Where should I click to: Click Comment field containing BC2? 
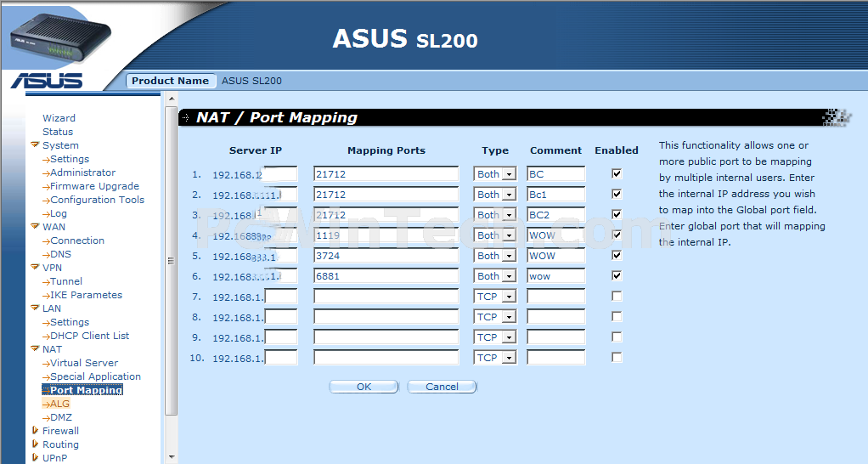point(555,215)
